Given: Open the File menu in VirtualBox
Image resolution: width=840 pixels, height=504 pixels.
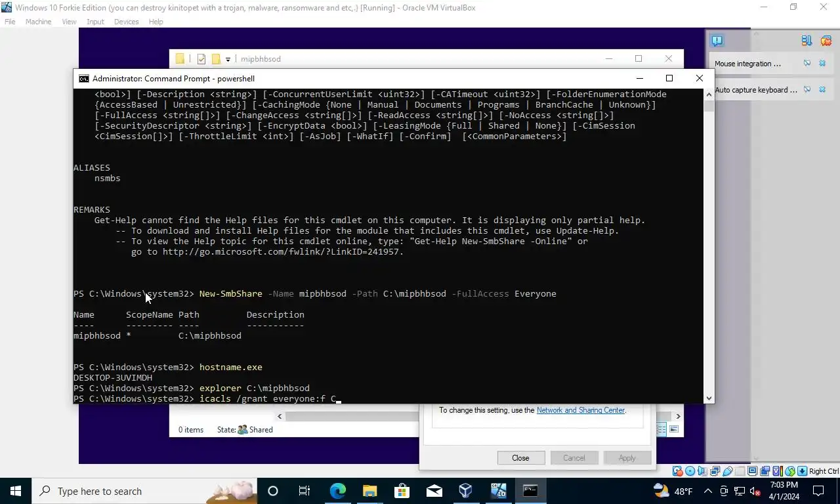Looking at the screenshot, I should coord(10,22).
